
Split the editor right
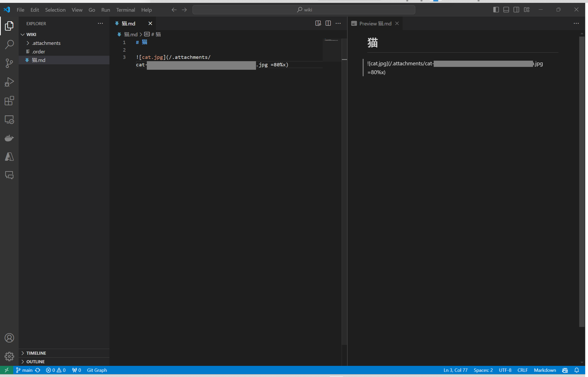tap(328, 23)
